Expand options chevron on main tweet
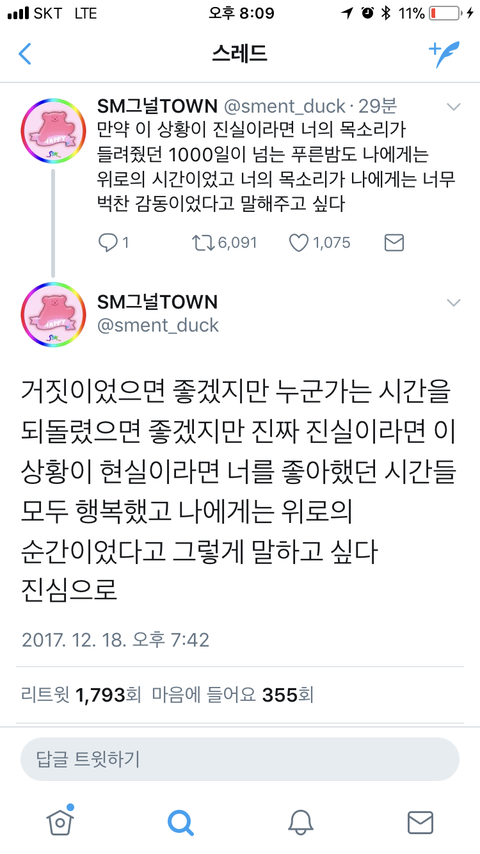The height and width of the screenshot is (854, 480). tap(453, 302)
